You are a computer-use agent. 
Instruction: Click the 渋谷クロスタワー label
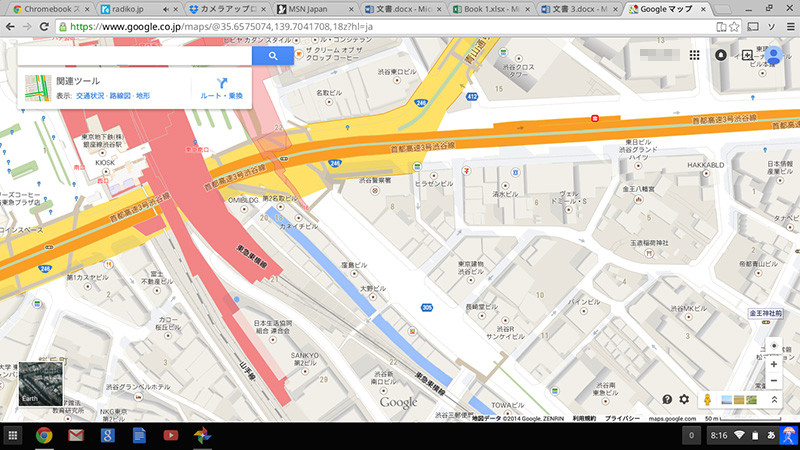[518, 70]
